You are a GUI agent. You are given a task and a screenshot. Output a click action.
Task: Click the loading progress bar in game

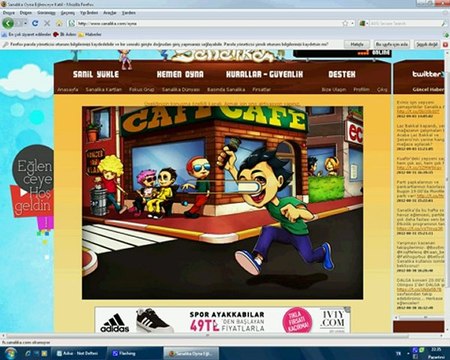click(x=222, y=187)
